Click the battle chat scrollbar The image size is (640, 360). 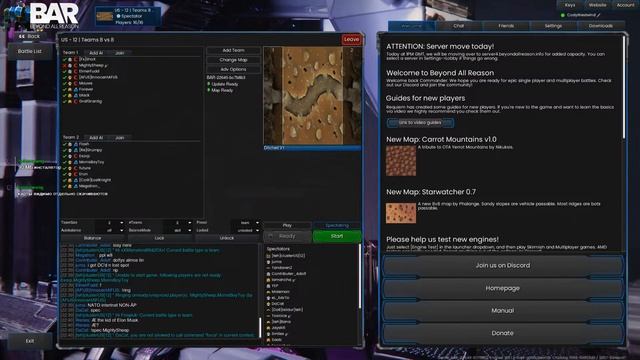click(x=260, y=327)
